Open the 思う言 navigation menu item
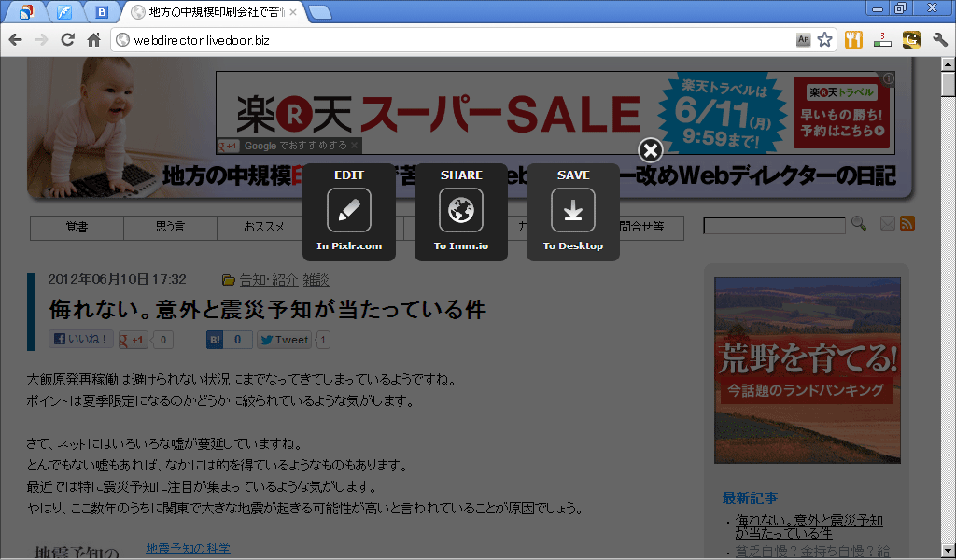The height and width of the screenshot is (560, 956). pyautogui.click(x=170, y=228)
